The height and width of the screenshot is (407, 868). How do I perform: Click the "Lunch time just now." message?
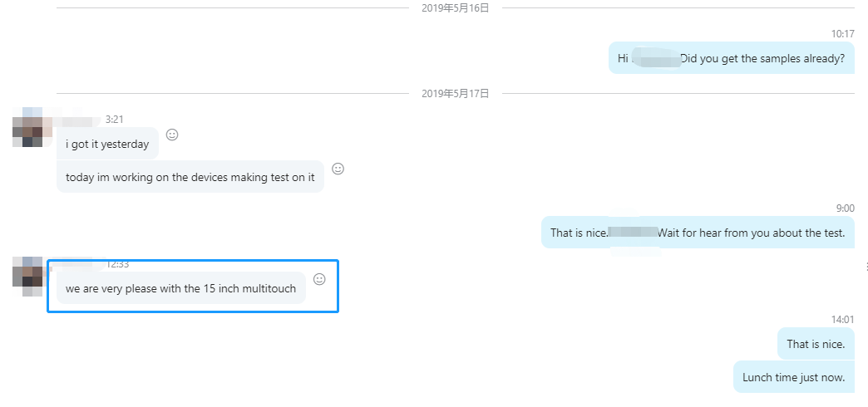(793, 378)
